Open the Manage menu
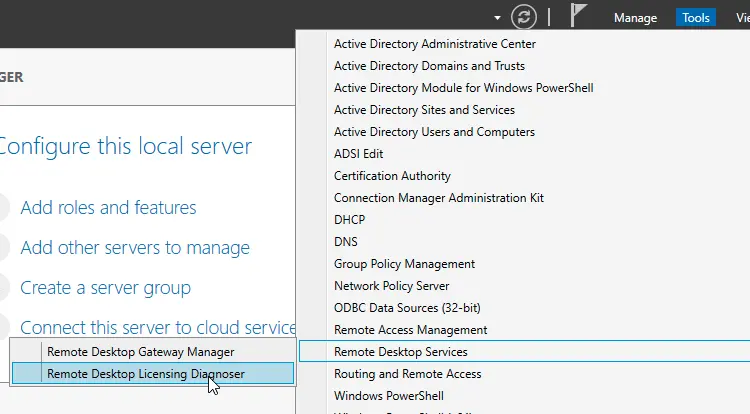750x414 pixels. tap(635, 18)
